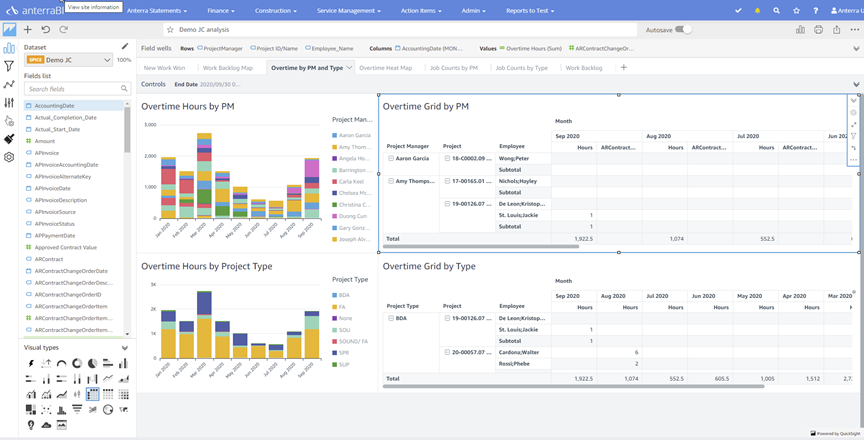Click the Aaron Garcia legend color swatch
This screenshot has width=864, height=440.
tap(334, 135)
